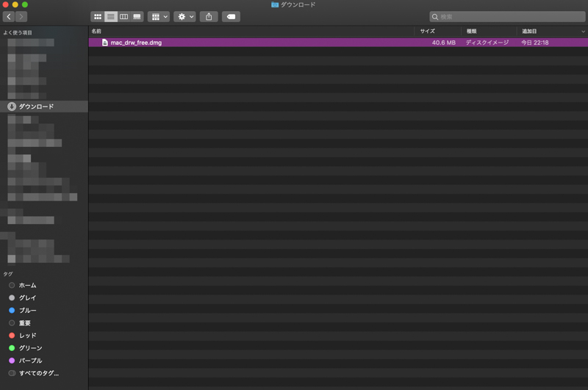Filter by the パープル tag

click(31, 361)
